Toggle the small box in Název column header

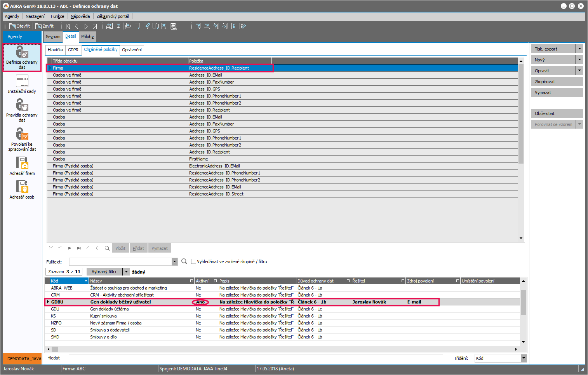pos(191,281)
